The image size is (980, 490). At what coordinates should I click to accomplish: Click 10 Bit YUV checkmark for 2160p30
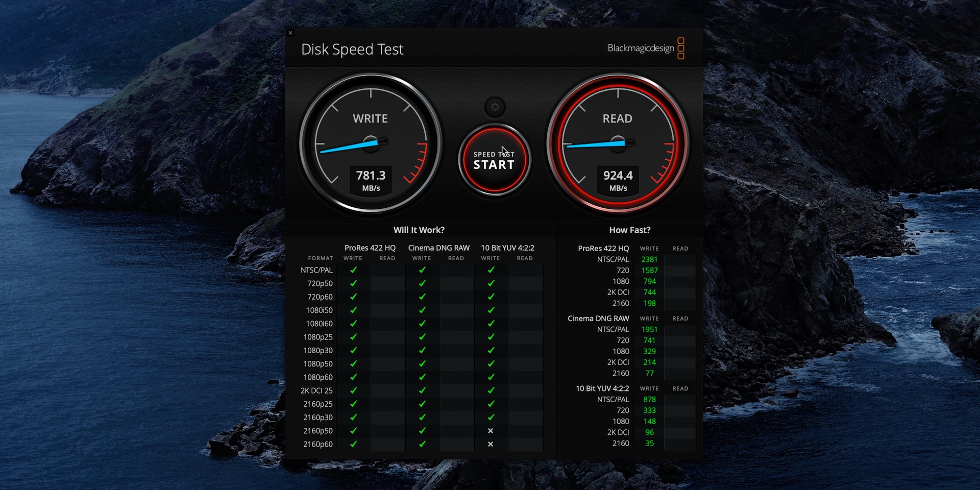tap(491, 418)
